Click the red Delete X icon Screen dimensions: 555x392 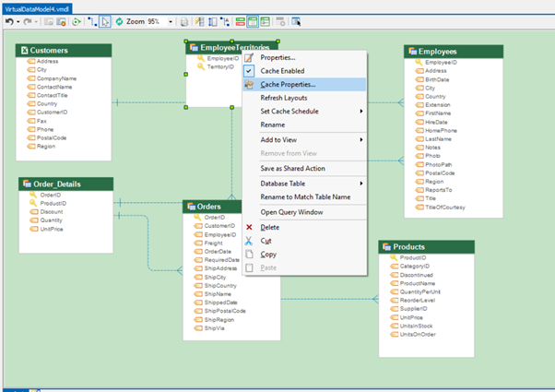[249, 227]
